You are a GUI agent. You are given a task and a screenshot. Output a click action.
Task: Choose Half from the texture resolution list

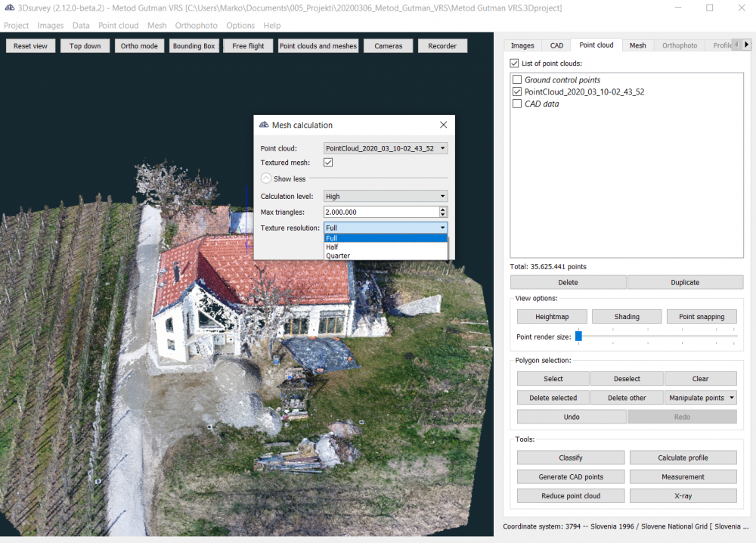click(x=333, y=247)
